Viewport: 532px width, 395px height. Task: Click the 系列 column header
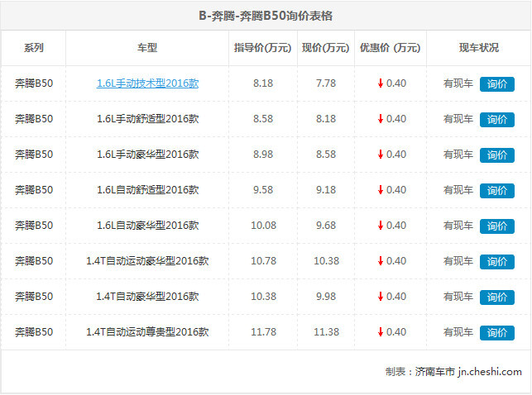[x=34, y=48]
